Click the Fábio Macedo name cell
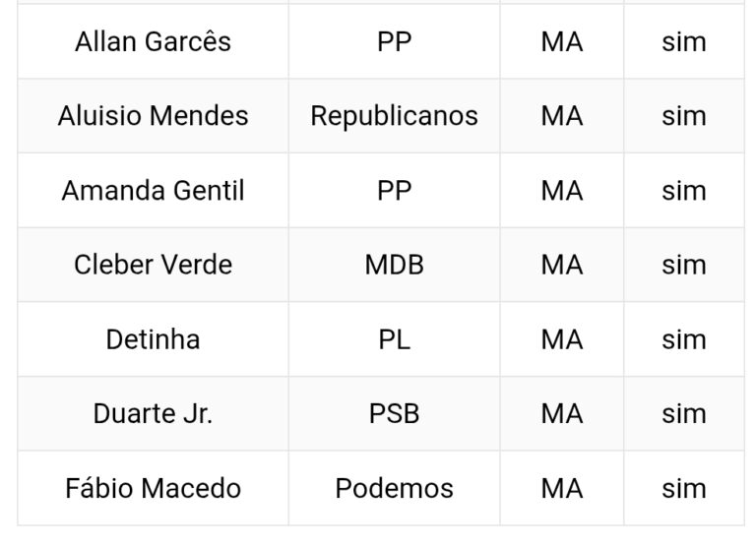Image resolution: width=756 pixels, height=546 pixels. pyautogui.click(x=153, y=488)
